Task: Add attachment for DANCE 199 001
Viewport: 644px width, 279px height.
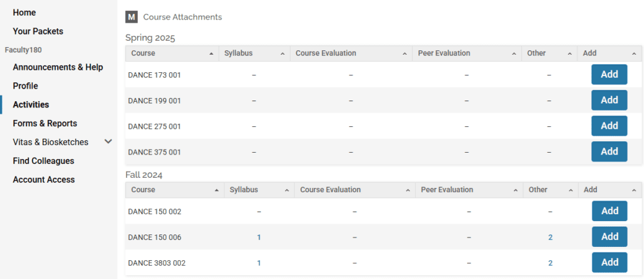Action: pyautogui.click(x=609, y=100)
